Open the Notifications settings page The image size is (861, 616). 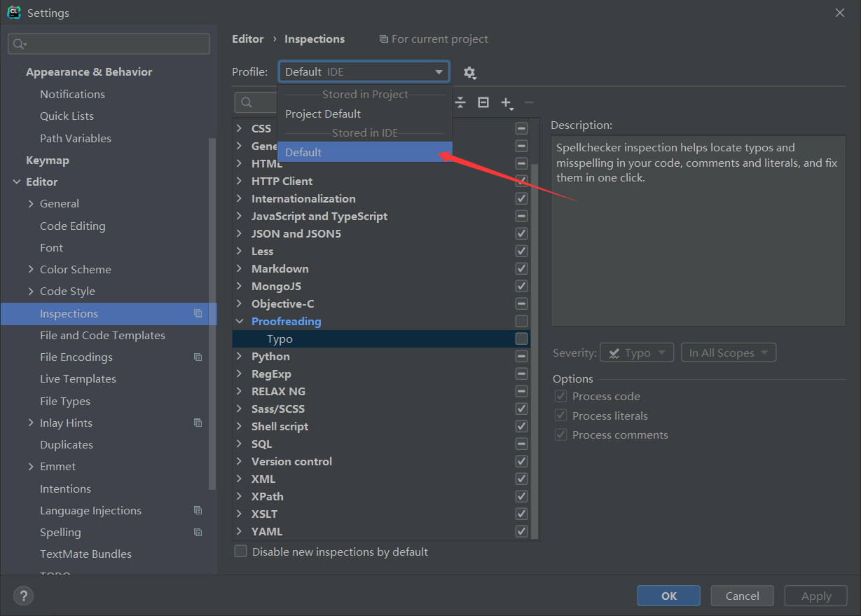72,94
